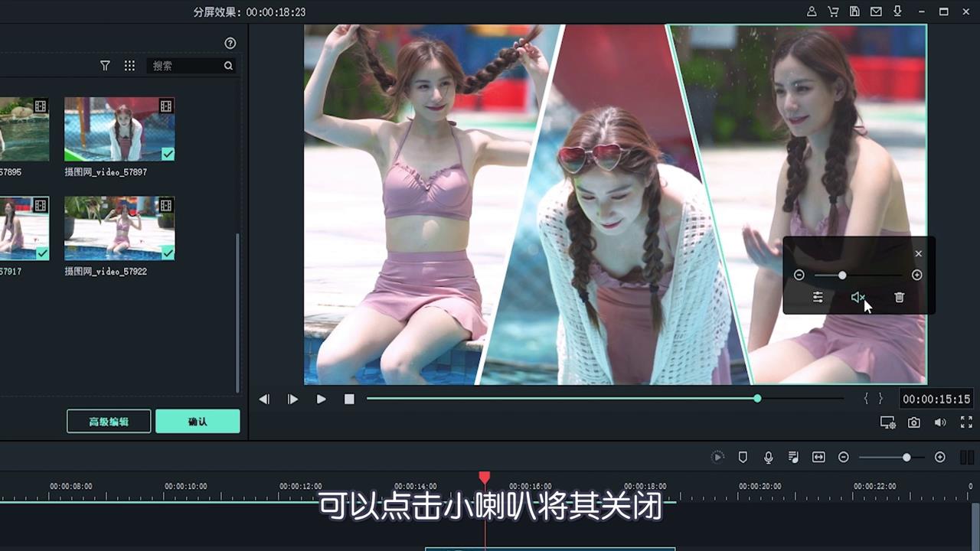
Task: Open 高级编辑 advanced editing
Action: coord(109,422)
